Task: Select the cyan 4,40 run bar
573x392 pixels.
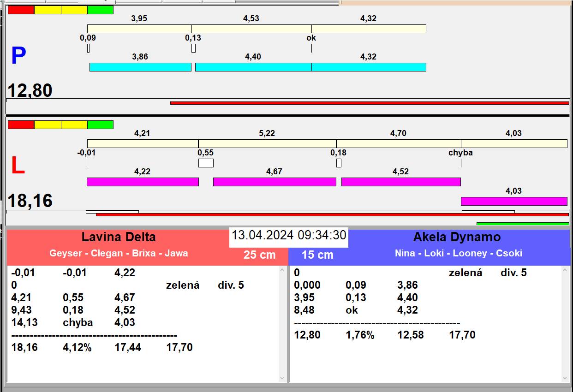Action: [253, 67]
